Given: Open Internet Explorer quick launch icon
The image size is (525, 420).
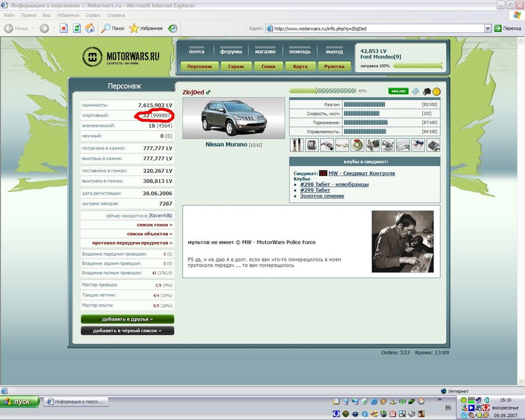Looking at the screenshot, I should 374,401.
